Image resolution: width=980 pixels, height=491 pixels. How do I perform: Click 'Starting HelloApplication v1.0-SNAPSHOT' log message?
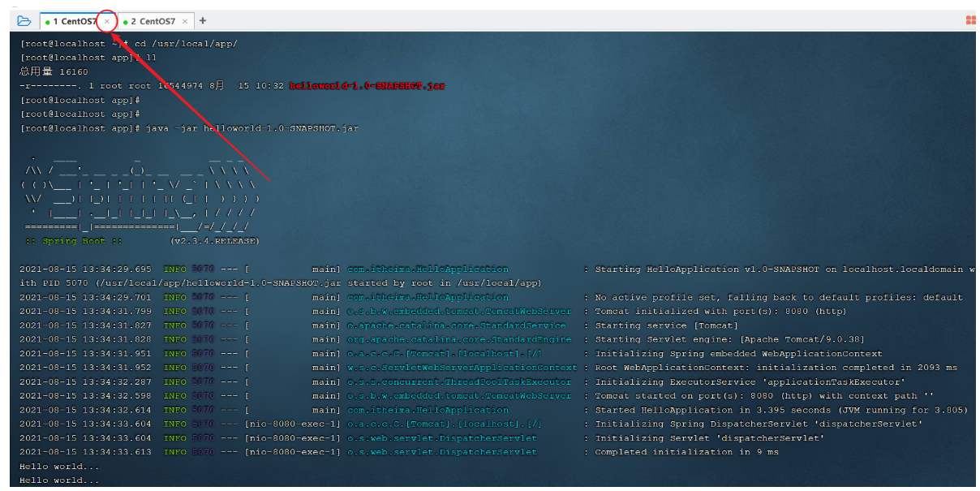[716, 269]
